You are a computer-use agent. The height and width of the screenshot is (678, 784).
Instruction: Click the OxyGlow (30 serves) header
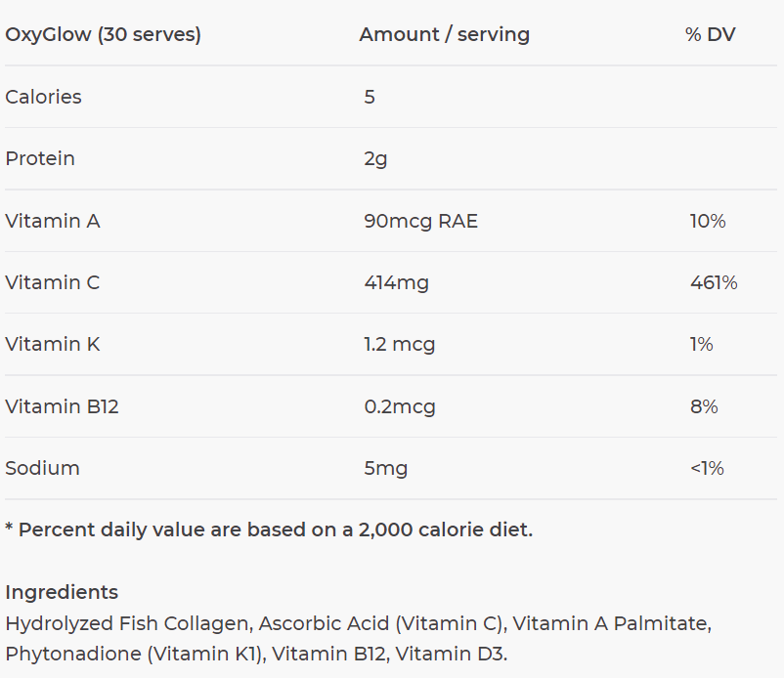[103, 34]
